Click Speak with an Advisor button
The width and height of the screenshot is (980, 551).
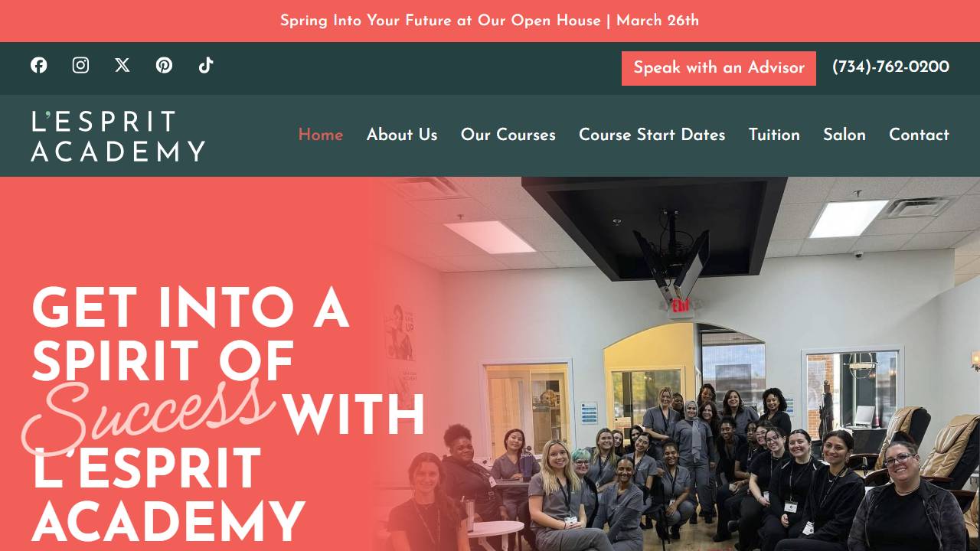coord(719,68)
